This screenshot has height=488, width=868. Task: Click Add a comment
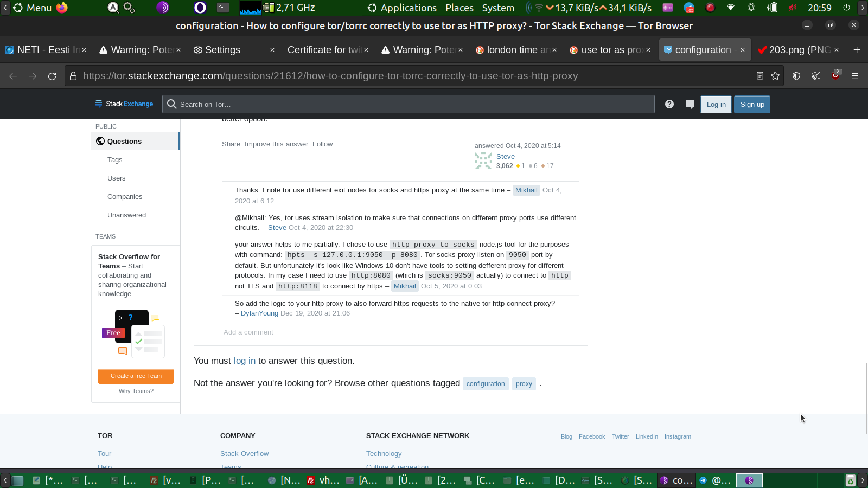248,332
